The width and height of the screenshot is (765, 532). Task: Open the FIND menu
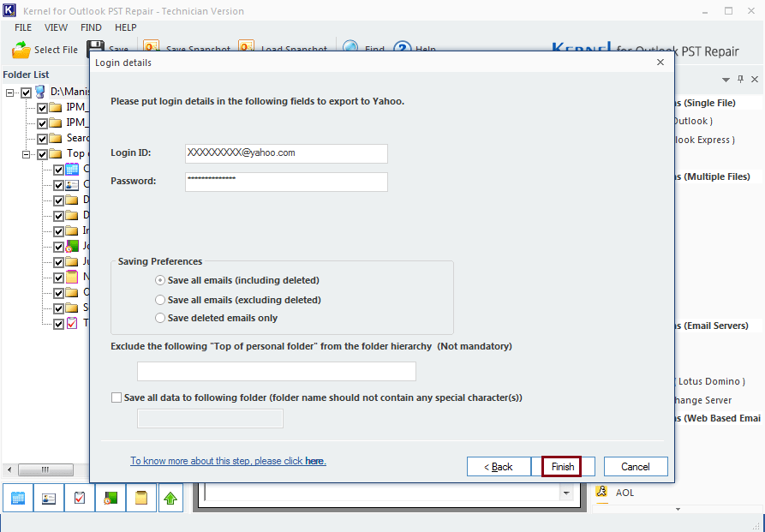pyautogui.click(x=91, y=27)
